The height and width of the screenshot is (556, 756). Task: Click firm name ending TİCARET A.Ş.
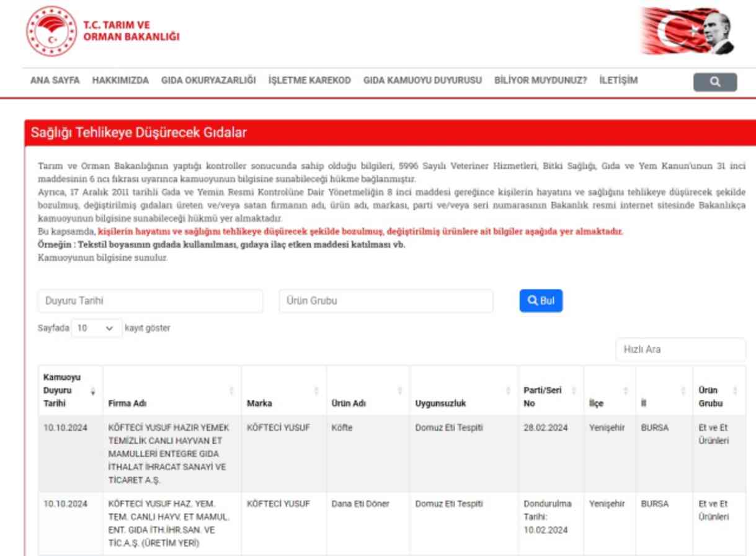point(169,453)
